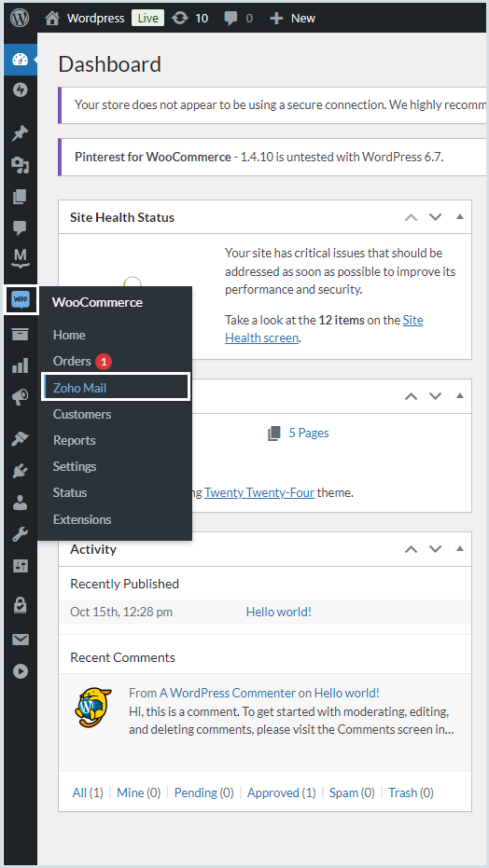Open the Jetpack lightning icon in the sidebar
The image size is (489, 868).
(21, 90)
